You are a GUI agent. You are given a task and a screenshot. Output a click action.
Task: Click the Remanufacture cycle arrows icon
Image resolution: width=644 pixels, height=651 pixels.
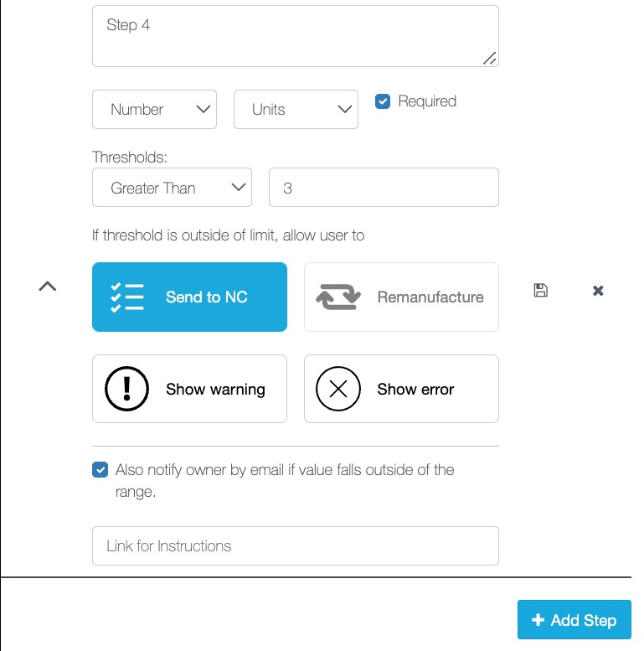point(338,297)
